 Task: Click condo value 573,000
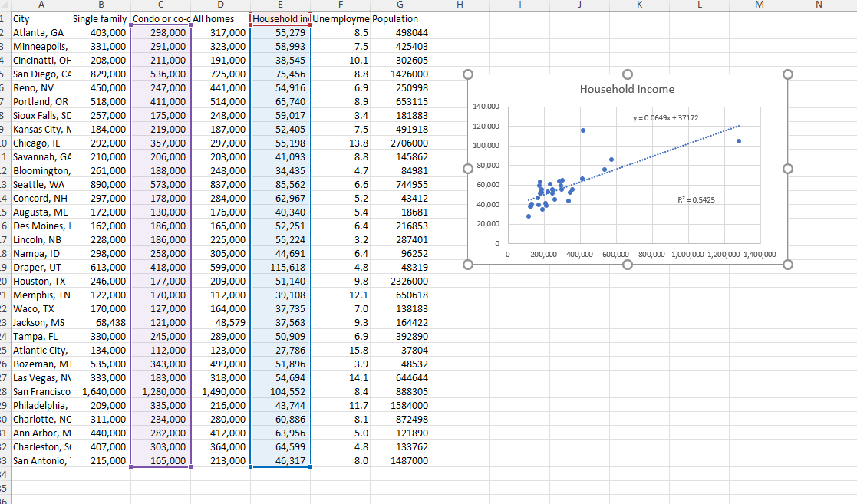coord(160,184)
